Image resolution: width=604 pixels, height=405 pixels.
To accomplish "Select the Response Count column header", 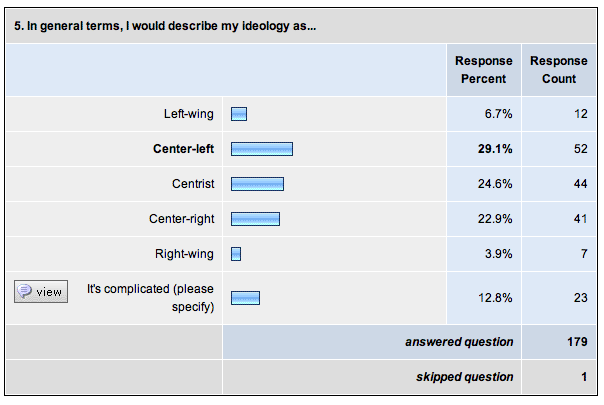I will (x=559, y=70).
